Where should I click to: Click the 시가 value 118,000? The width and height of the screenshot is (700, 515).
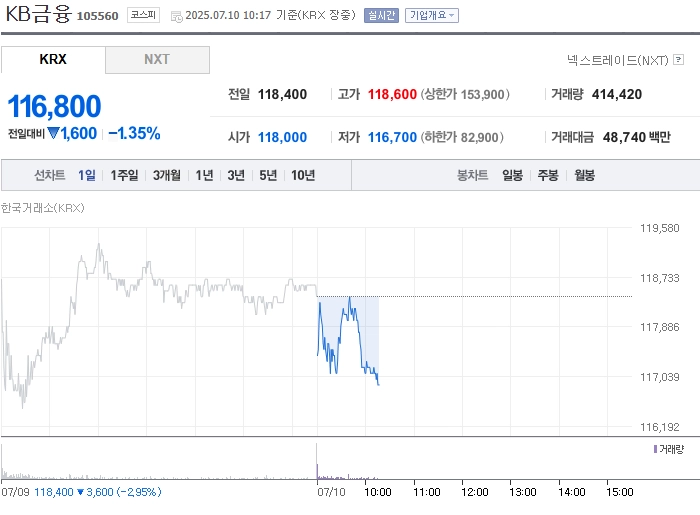[282, 137]
